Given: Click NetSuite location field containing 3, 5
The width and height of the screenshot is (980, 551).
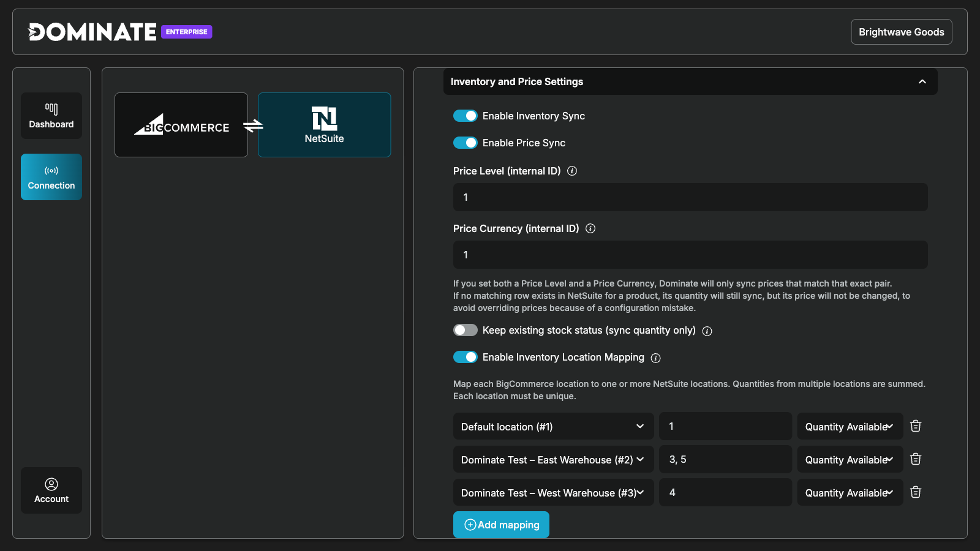Looking at the screenshot, I should 726,459.
